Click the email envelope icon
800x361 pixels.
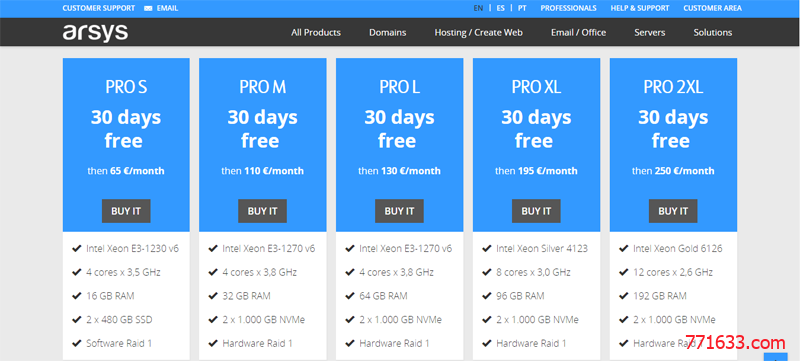click(148, 9)
